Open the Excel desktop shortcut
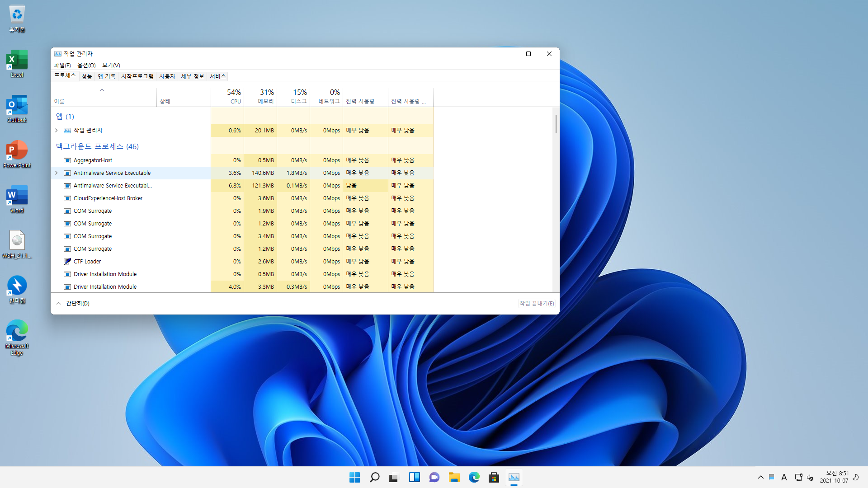The height and width of the screenshot is (488, 868). point(17,64)
